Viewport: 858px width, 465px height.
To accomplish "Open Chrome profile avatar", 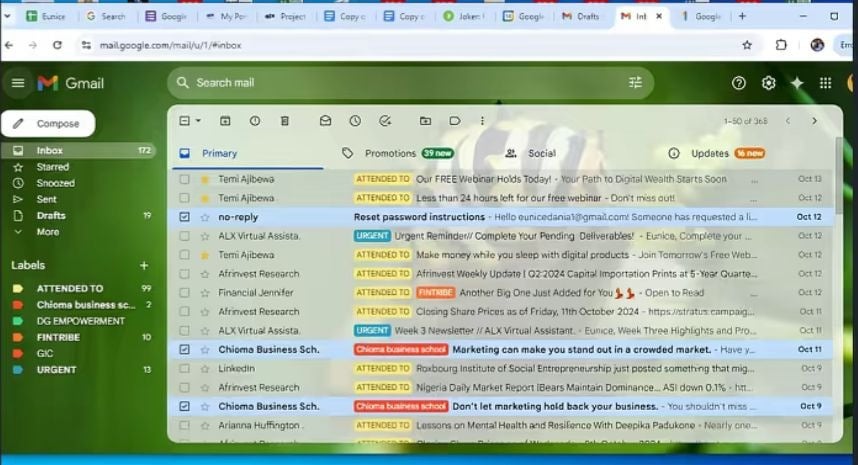I will click(817, 45).
